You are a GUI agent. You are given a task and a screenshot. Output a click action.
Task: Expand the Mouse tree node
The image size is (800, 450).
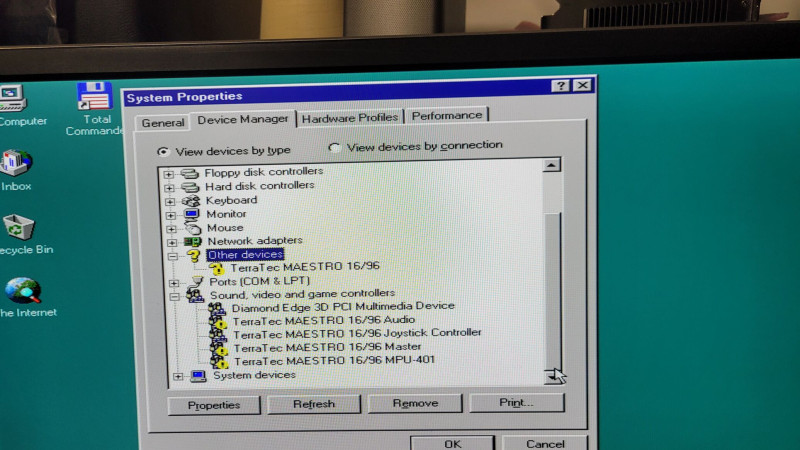tap(171, 229)
